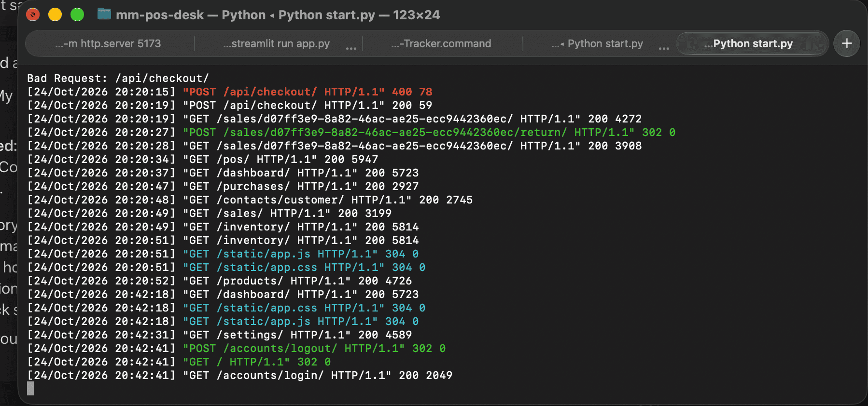This screenshot has width=868, height=406.
Task: Click the POST /api/checkout/ 200 59 line
Action: coord(230,105)
